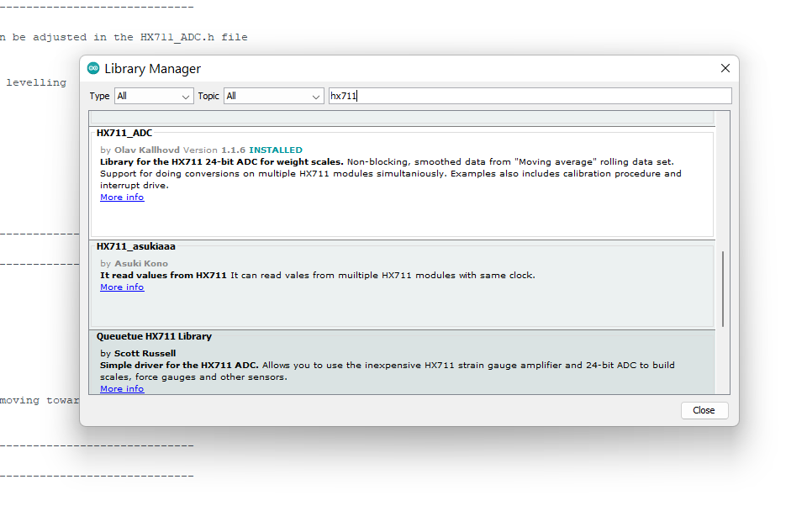
Task: Open the Topic filter dropdown
Action: [x=273, y=96]
